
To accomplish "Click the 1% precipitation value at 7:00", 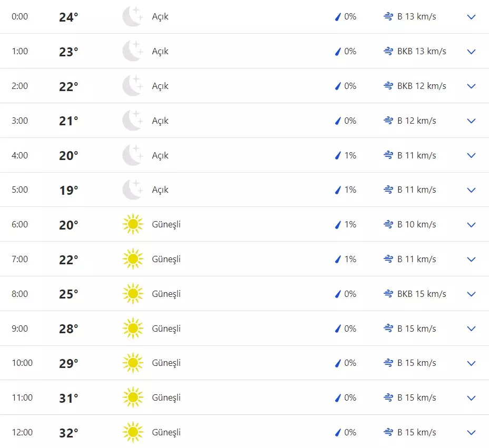I will coord(350,259).
